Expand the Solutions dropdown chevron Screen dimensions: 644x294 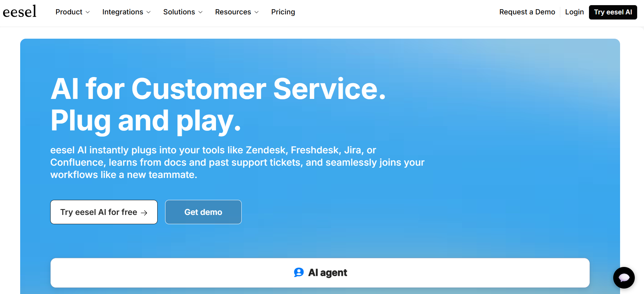point(200,12)
